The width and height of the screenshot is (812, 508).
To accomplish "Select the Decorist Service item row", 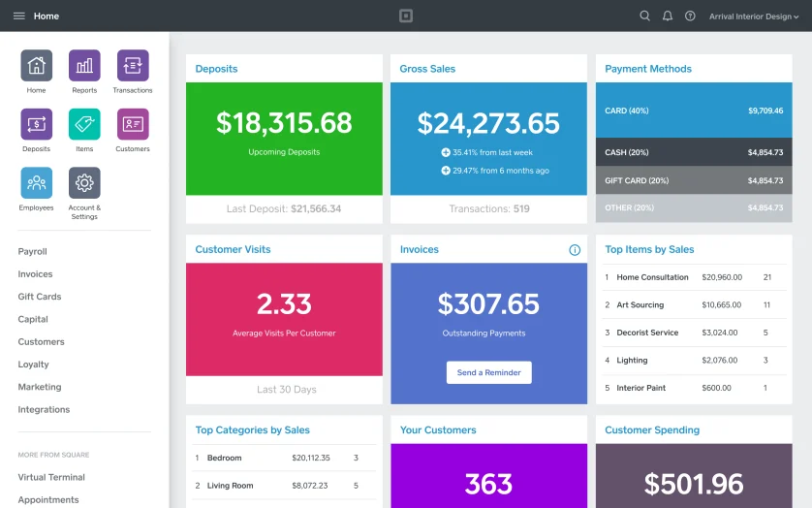I will [x=695, y=333].
